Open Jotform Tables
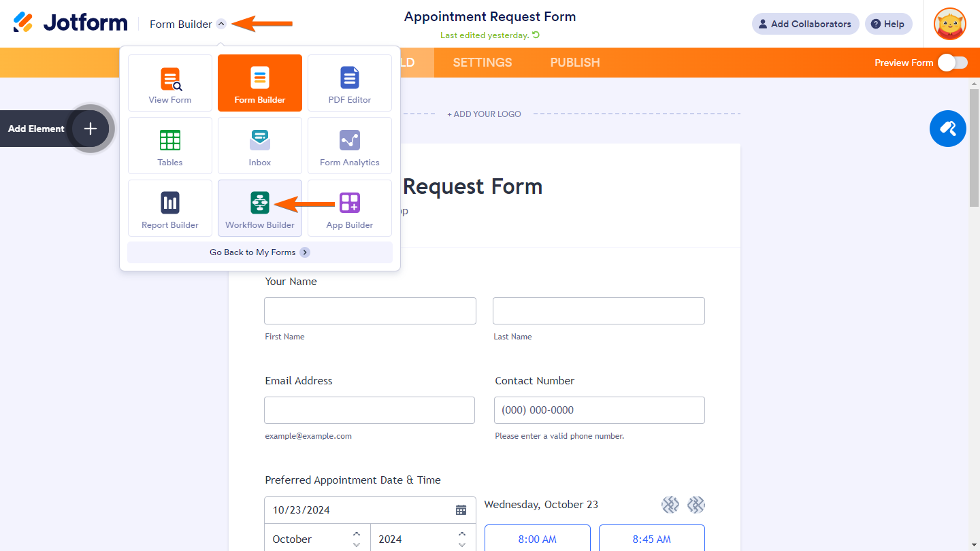This screenshot has width=980, height=551. point(170,146)
